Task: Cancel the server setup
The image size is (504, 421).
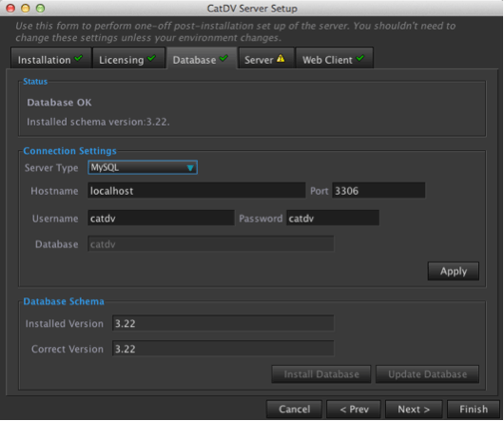Action: [294, 409]
